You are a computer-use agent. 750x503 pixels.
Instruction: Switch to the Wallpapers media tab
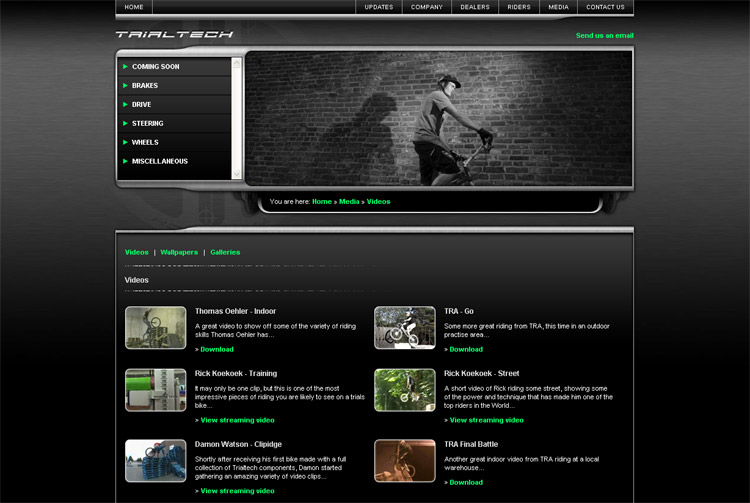pyautogui.click(x=179, y=252)
